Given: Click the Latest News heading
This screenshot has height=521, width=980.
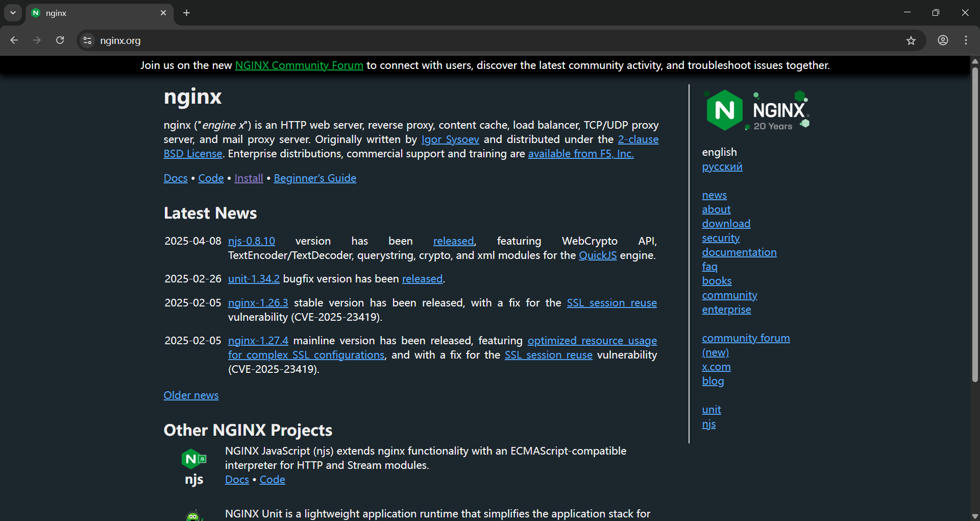Looking at the screenshot, I should point(210,214).
